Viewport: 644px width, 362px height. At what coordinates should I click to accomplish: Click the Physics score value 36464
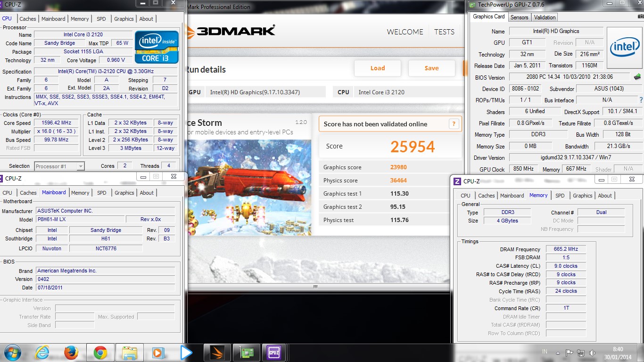point(398,180)
